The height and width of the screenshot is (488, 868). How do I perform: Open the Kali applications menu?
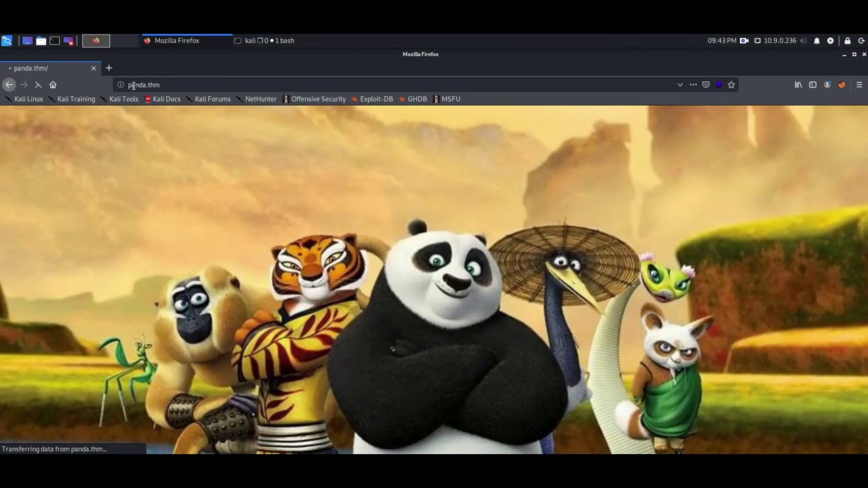pos(7,41)
